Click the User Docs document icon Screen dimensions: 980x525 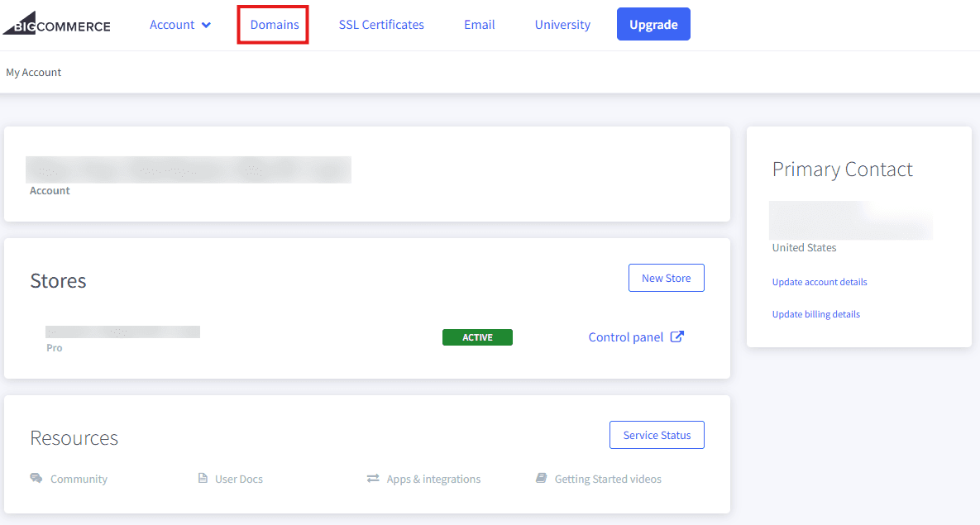203,478
